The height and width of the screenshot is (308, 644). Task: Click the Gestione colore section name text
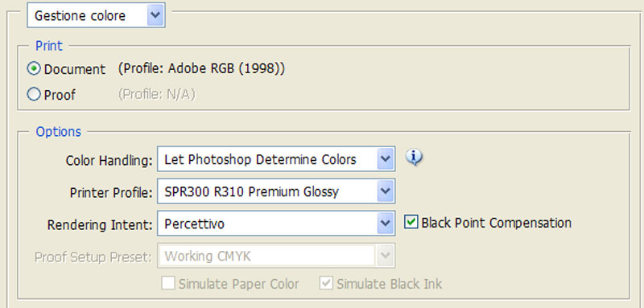pos(80,16)
